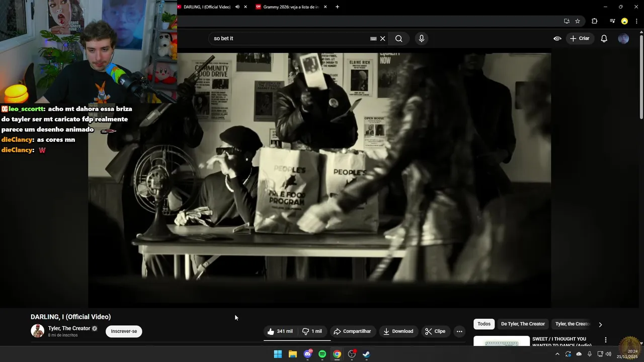This screenshot has width=644, height=362.
Task: Open options menu for the SWEET video
Action: 606,340
